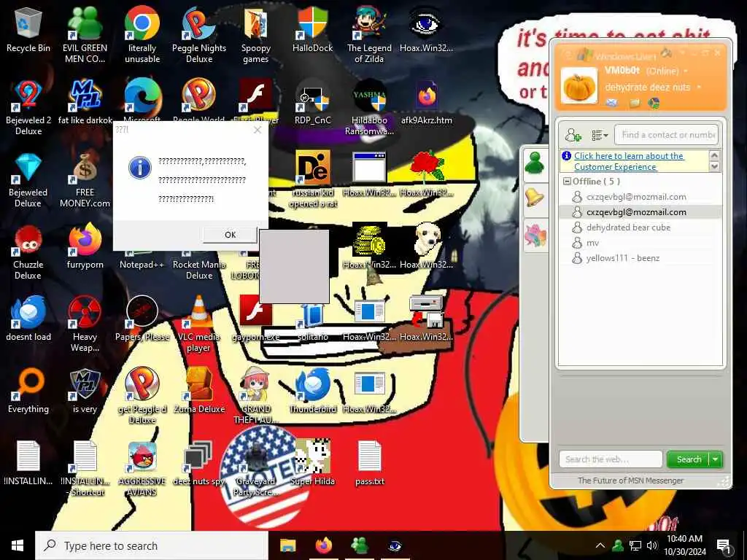Open the dropdown after dehydrate deez nuts
This screenshot has height=560, width=747.
699,87
